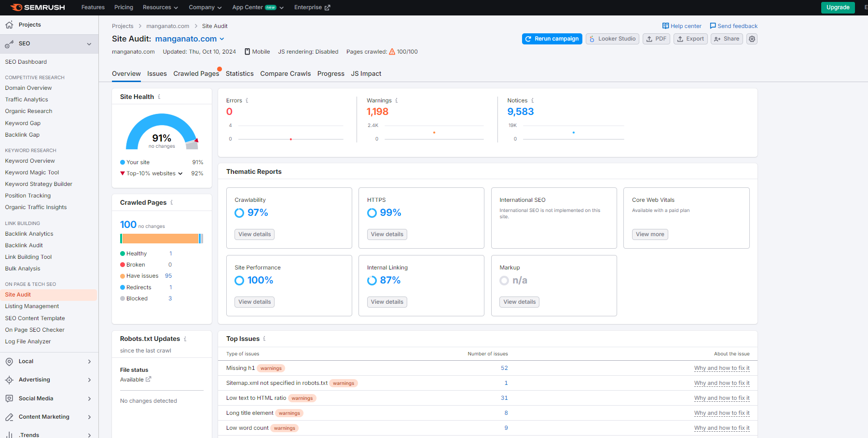The image size is (868, 438).
Task: Click the Crawled Pages info icon
Action: coord(172,202)
